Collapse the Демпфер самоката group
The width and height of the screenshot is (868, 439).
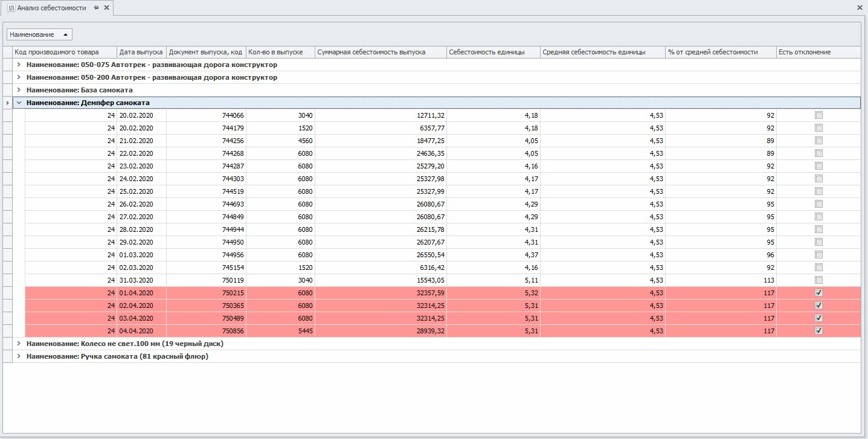tap(19, 103)
